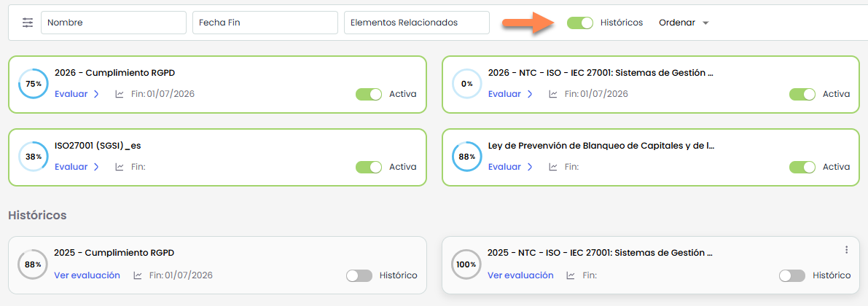Image resolution: width=868 pixels, height=306 pixels.
Task: Click the chart icon on 2026 Cumplimiento RGPD card
Action: tap(120, 94)
